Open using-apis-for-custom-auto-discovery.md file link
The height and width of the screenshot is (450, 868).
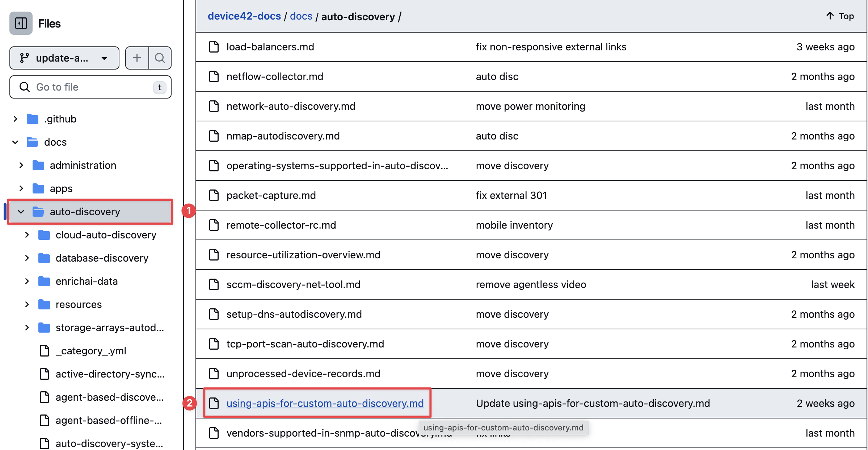pyautogui.click(x=325, y=403)
